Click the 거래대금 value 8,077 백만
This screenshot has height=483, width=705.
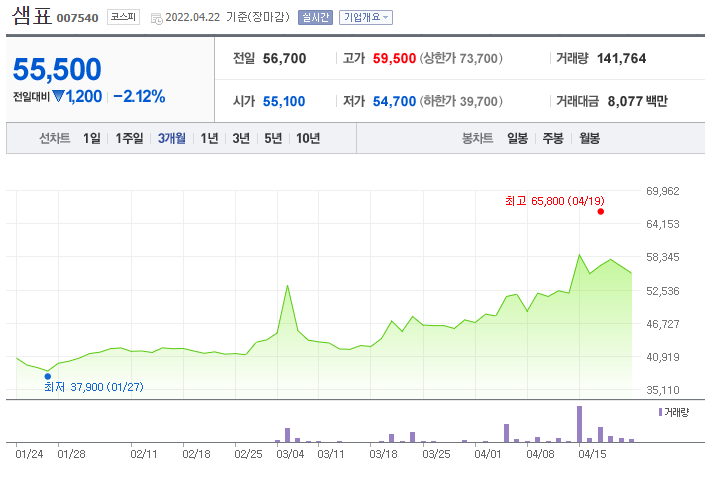click(638, 101)
